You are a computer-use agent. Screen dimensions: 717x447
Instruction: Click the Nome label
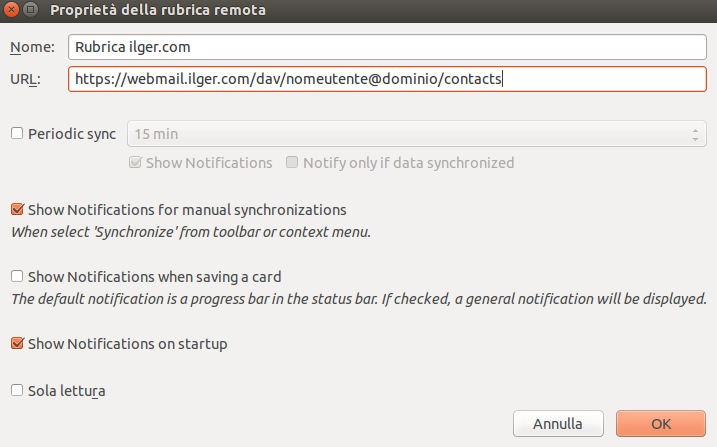pyautogui.click(x=32, y=47)
